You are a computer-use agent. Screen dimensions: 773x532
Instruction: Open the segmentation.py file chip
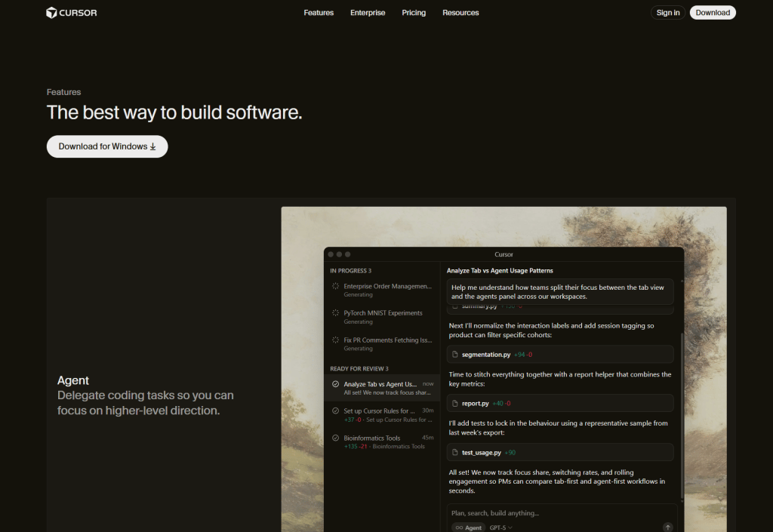(560, 354)
